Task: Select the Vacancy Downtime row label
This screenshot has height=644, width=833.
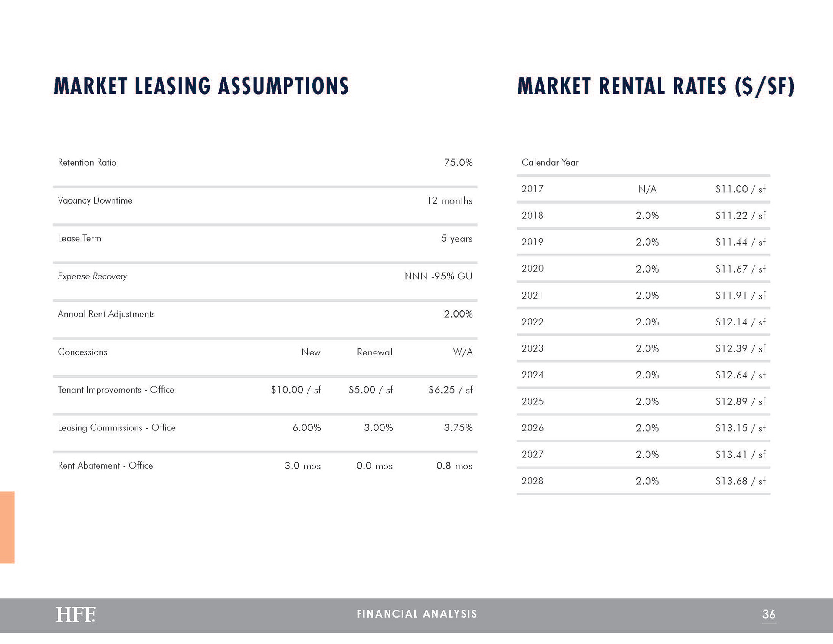Action: (95, 200)
